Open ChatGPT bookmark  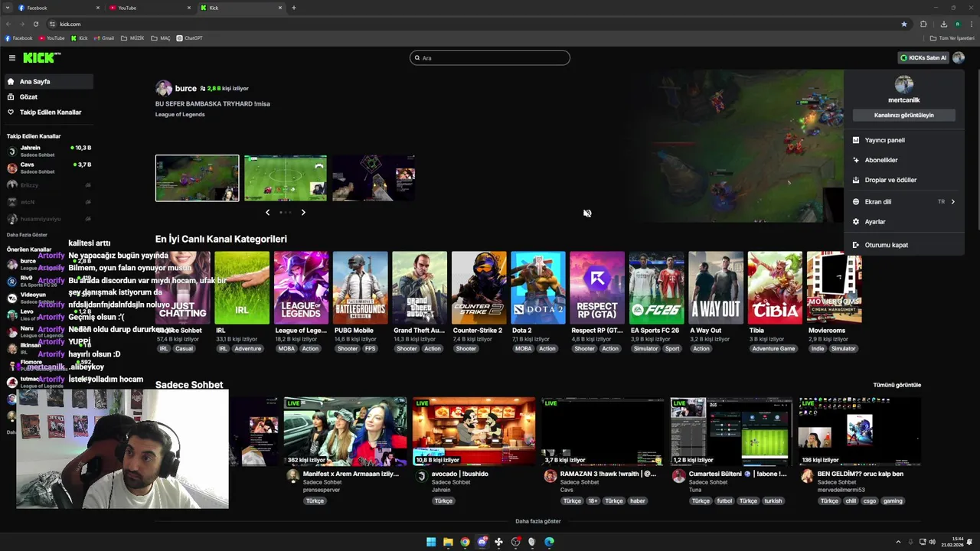190,38
